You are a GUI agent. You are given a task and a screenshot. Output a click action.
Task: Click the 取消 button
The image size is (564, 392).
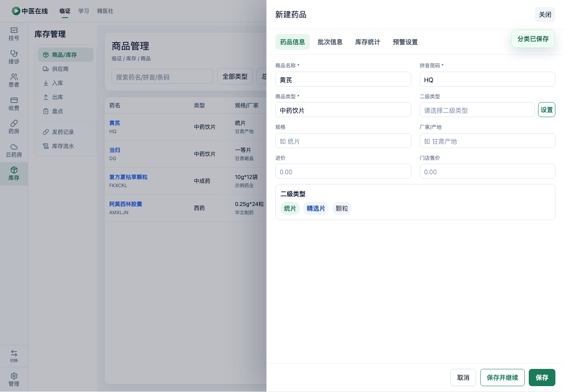[x=463, y=378]
